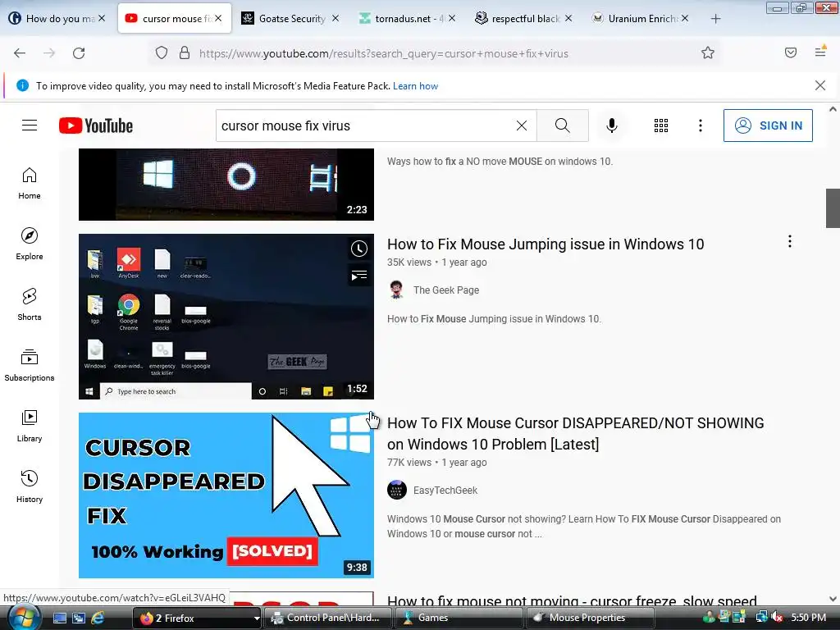The width and height of the screenshot is (840, 630).
Task: Open History in the sidebar
Action: pos(30,486)
